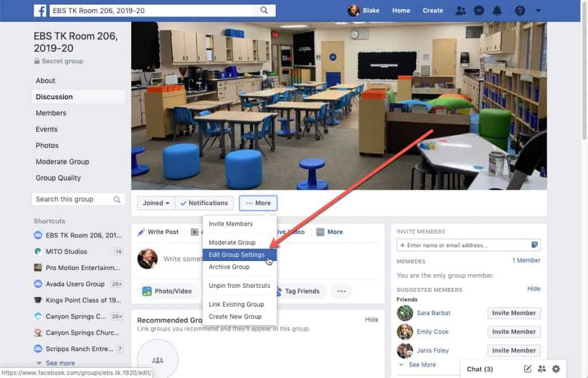
Task: Invite Sara Barbat as a member
Action: pos(513,313)
